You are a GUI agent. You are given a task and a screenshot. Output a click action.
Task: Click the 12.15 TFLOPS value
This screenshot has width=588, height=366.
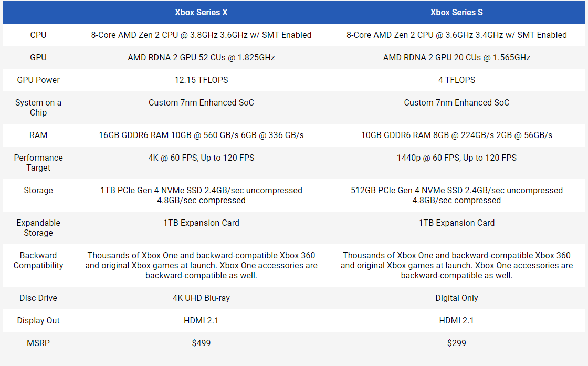click(201, 80)
